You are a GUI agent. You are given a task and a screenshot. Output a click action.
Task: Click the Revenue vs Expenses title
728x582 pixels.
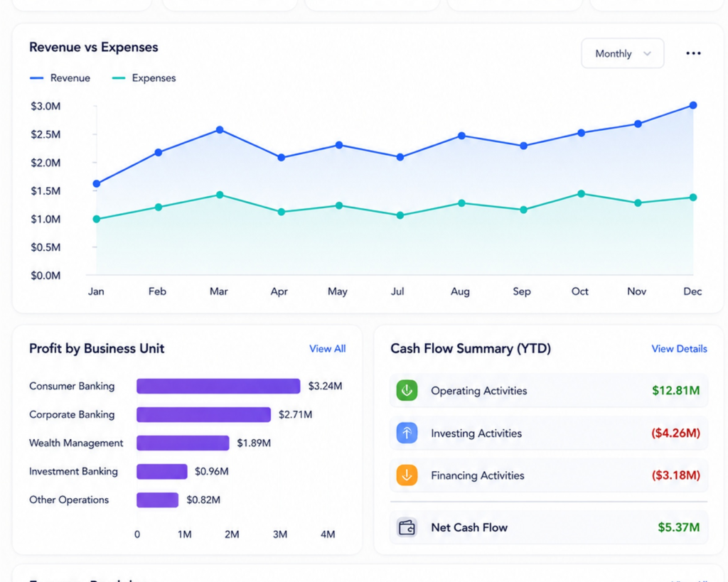coord(93,48)
